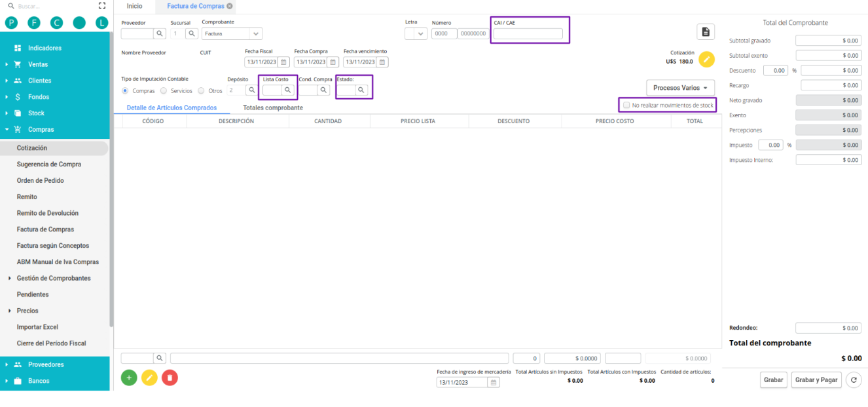Screen dimensions: 868x407
Task: Click the round P shortcut icon
Action: [x=11, y=22]
